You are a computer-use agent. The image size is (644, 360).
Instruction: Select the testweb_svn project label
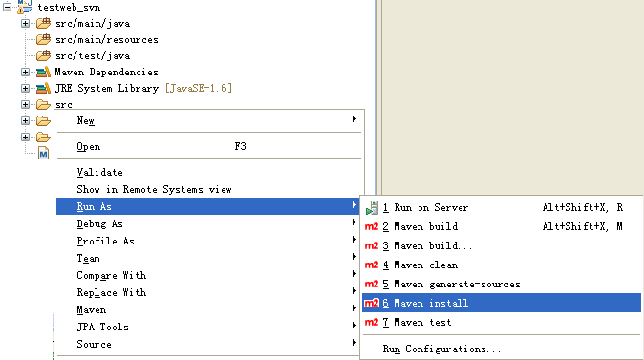69,8
